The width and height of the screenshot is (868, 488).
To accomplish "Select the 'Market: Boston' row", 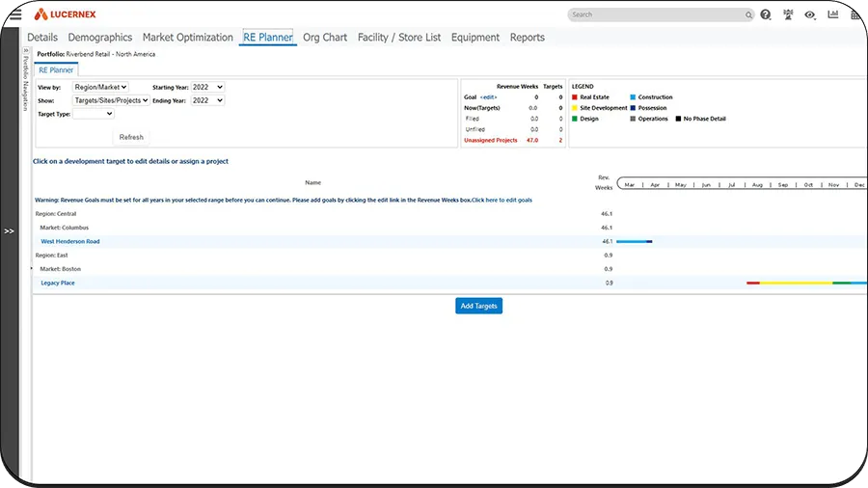I will click(61, 269).
